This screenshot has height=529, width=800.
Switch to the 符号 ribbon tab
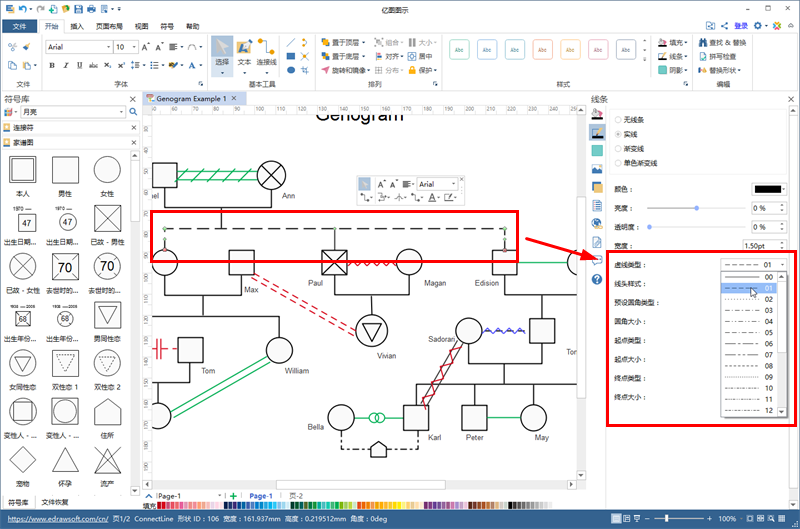[x=167, y=27]
